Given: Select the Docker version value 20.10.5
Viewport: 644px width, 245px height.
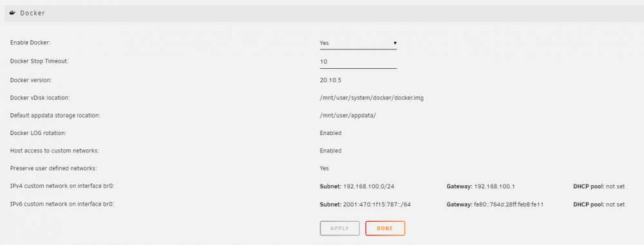Looking at the screenshot, I should tap(330, 80).
